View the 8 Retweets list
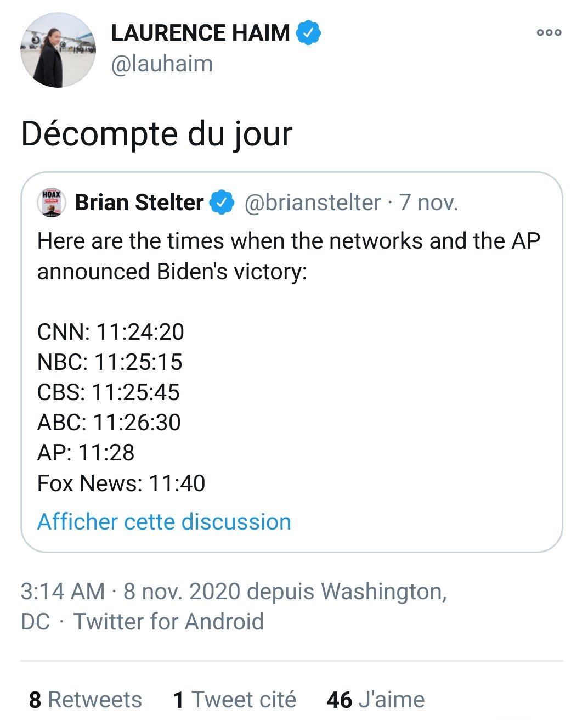588x720 pixels. coord(86,700)
